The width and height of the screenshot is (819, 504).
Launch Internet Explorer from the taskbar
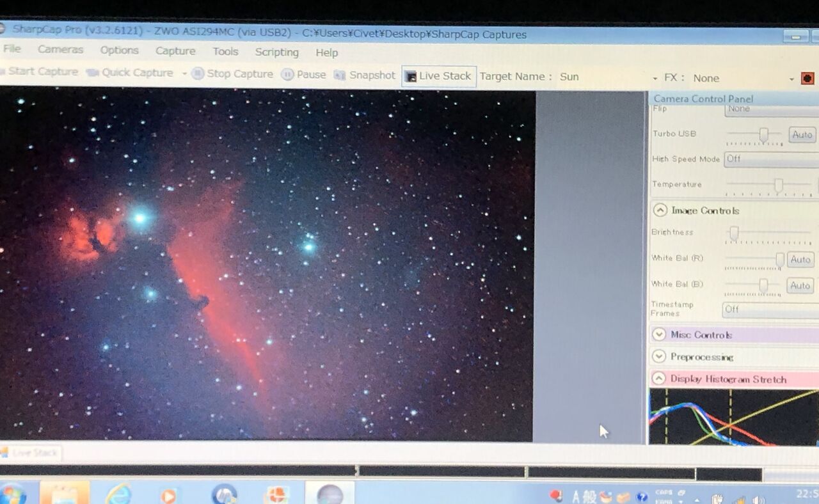point(118,494)
